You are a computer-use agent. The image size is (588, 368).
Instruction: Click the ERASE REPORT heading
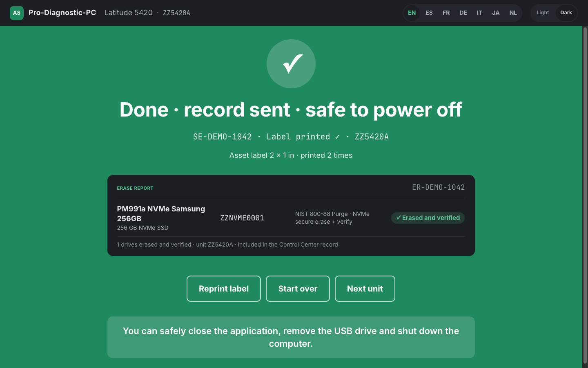click(135, 188)
